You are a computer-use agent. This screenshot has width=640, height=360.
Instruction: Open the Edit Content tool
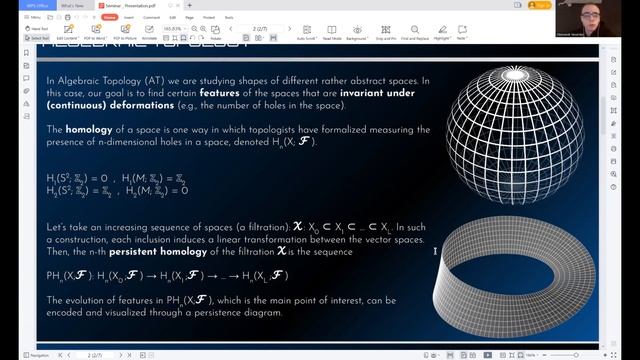[x=68, y=32]
